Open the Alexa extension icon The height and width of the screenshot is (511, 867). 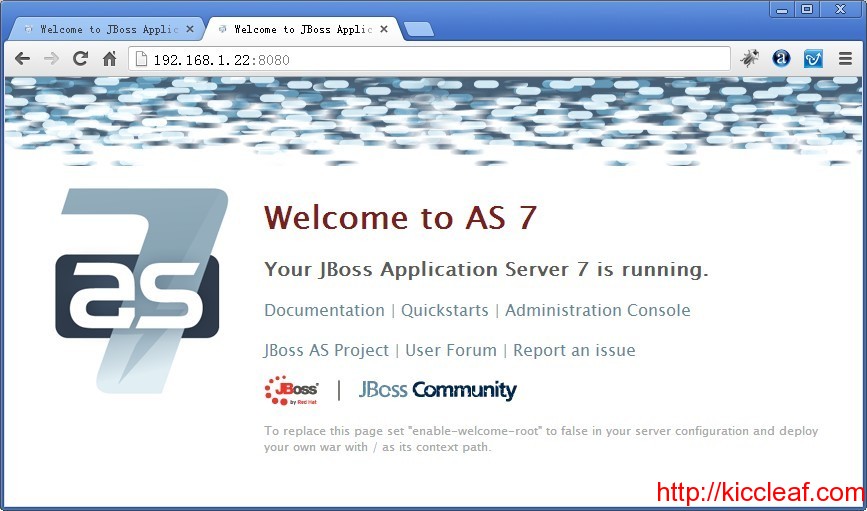click(781, 58)
